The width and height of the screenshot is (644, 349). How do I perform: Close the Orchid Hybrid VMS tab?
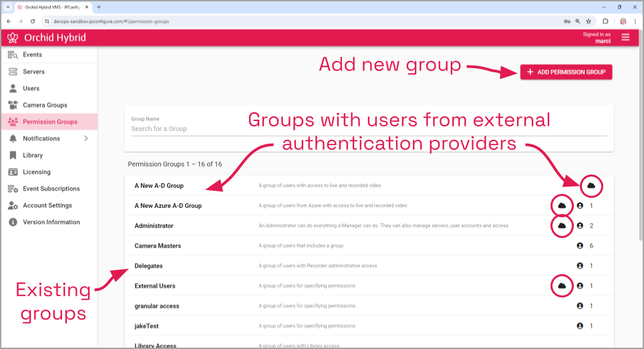[87, 7]
